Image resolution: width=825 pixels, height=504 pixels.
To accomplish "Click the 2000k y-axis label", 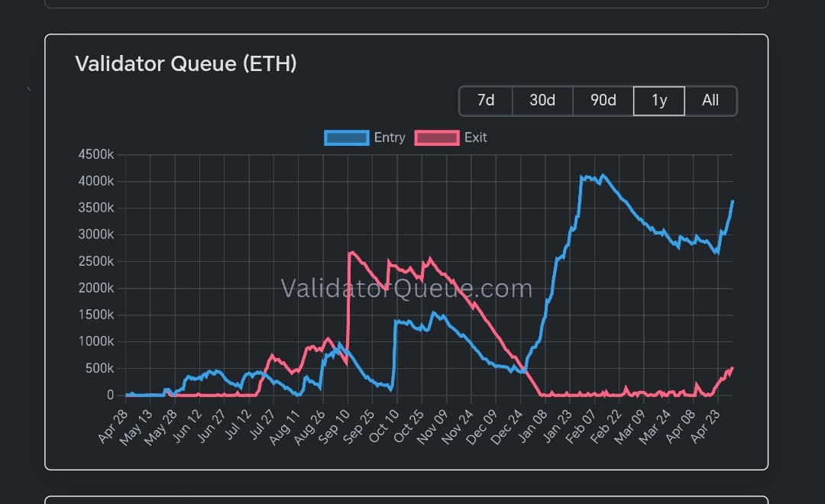I will (x=95, y=289).
